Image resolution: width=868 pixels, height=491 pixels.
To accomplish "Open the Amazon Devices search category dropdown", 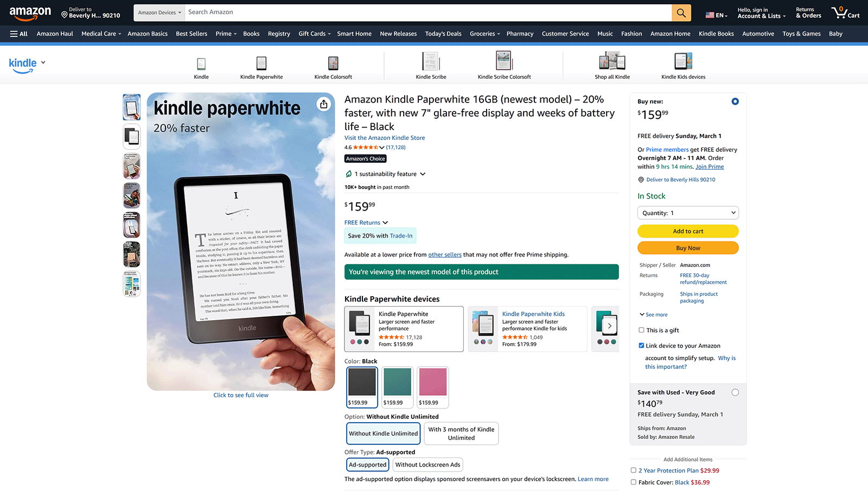I will pos(158,12).
